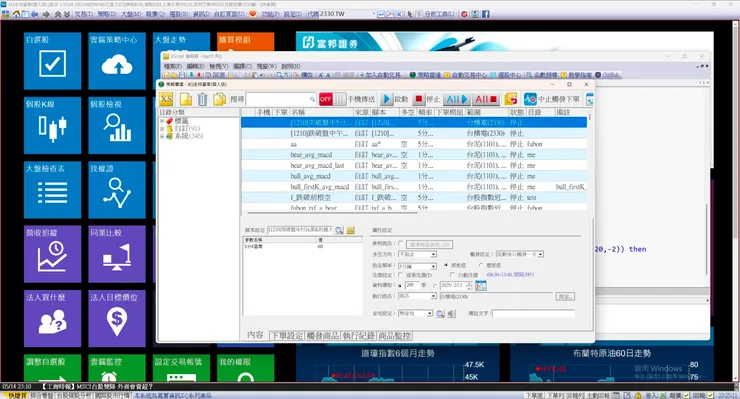
Task: Expand the 自訂(91) tree node
Action: pyautogui.click(x=162, y=128)
